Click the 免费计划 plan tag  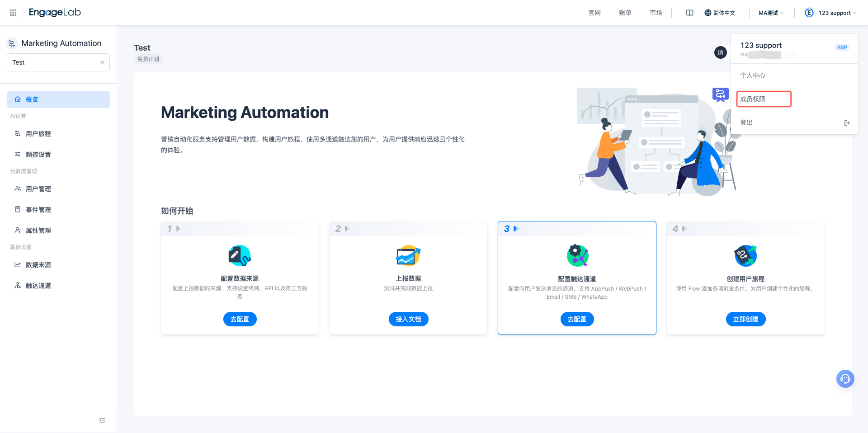coord(148,59)
